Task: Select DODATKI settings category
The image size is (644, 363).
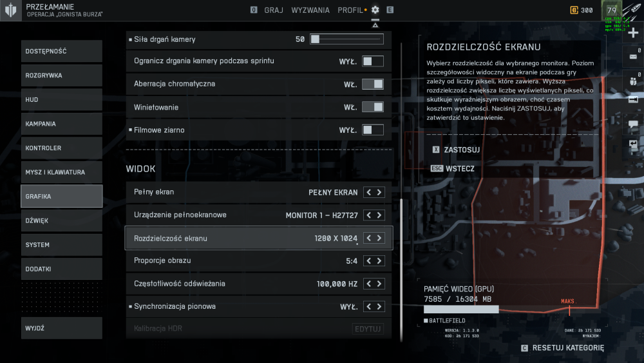Action: 62,269
